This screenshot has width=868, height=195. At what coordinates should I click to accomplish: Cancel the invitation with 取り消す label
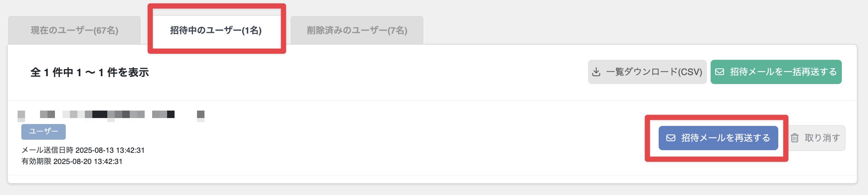tap(822, 138)
